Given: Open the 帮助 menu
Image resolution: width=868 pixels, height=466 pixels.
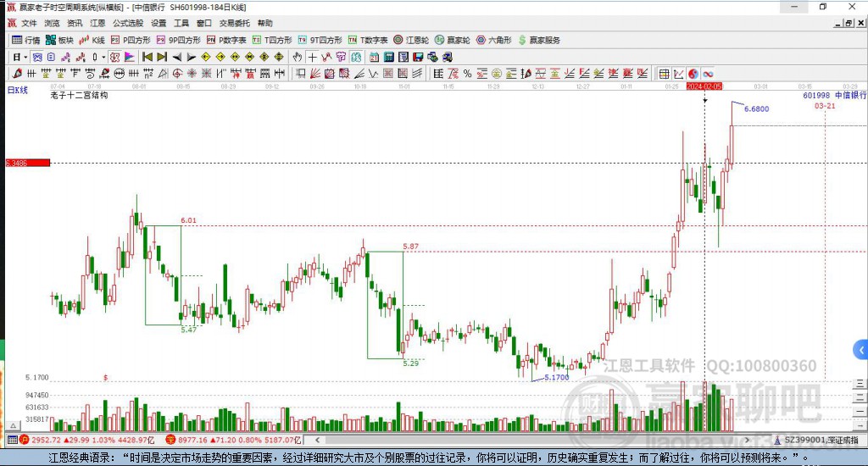Looking at the screenshot, I should coord(265,23).
